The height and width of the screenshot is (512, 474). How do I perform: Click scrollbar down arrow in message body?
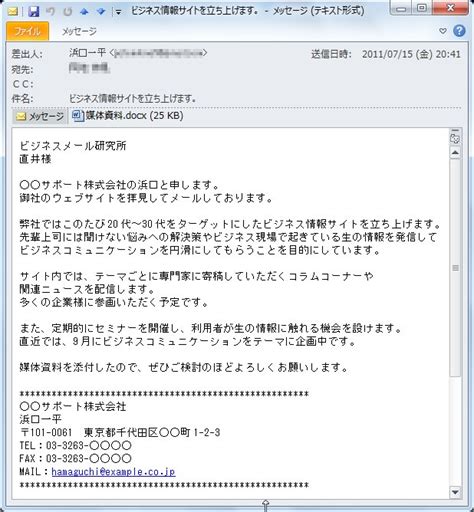point(455,491)
